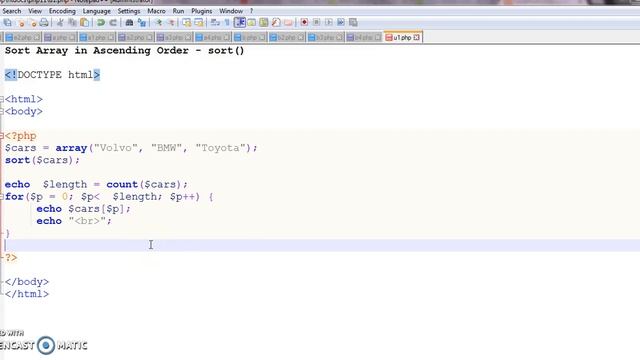Click the Stop Recording macro icon
Screen dimensions: 640x360
316,22
